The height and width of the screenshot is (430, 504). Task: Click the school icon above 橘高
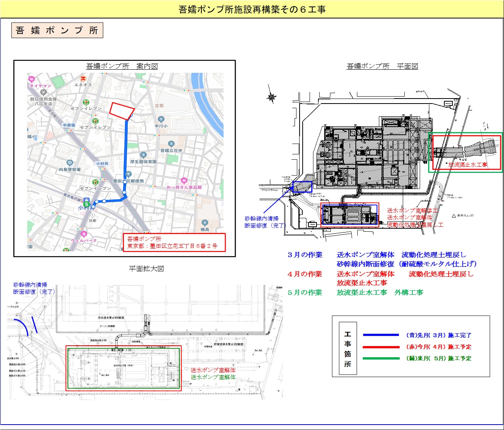pos(204,223)
